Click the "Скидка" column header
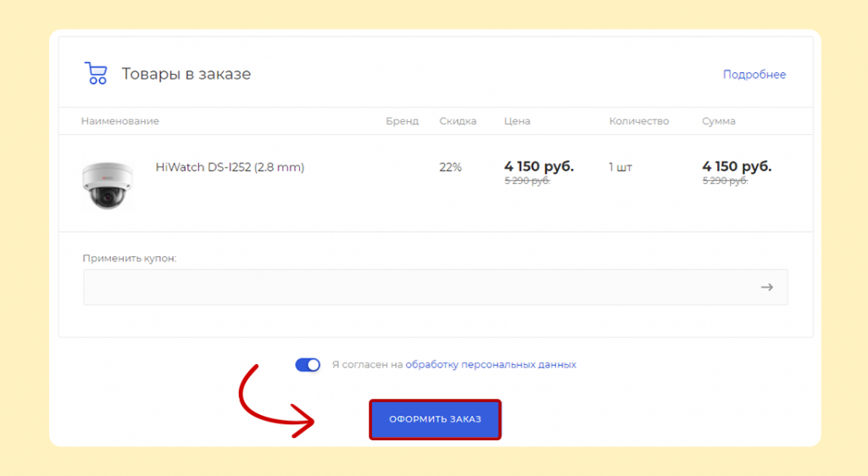 (458, 121)
